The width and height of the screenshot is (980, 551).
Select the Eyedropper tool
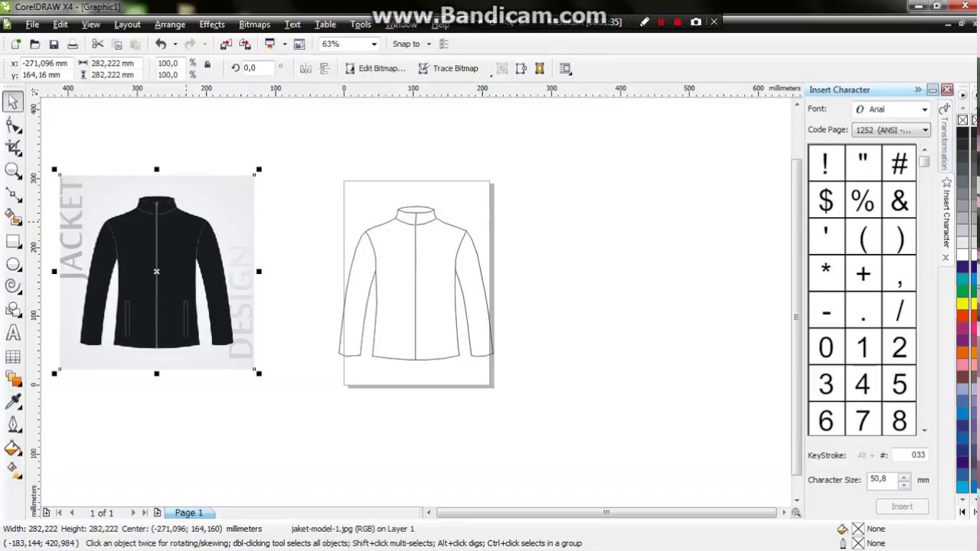13,402
